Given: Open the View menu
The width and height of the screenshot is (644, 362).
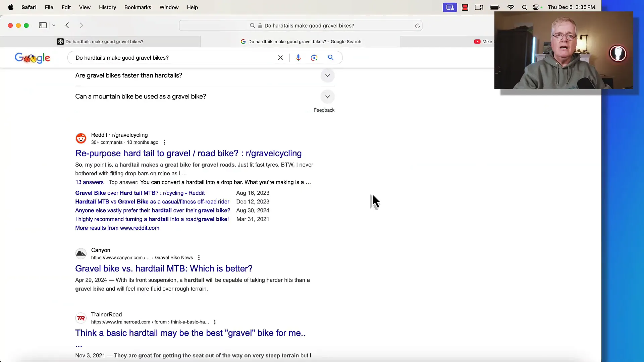Looking at the screenshot, I should pos(85,7).
